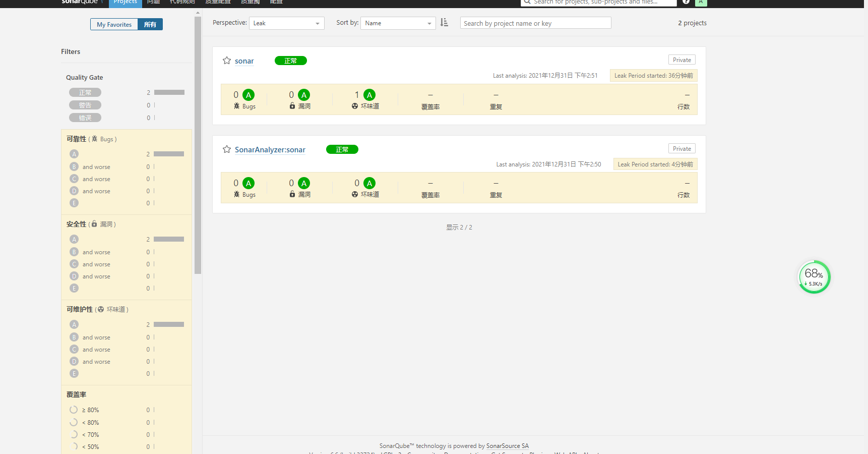This screenshot has width=868, height=454.
Task: Click the Filters heading in the sidebar
Action: [71, 51]
